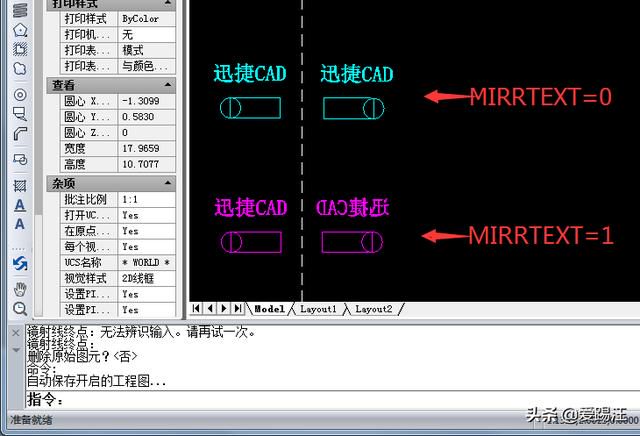640x436 pixels.
Task: Select the 高度 property label
Action: [x=89, y=164]
